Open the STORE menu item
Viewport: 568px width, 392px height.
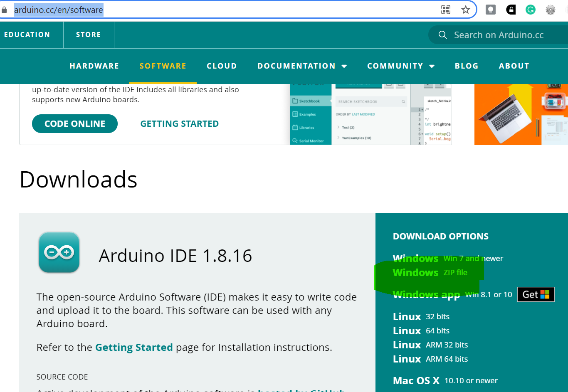click(x=88, y=35)
